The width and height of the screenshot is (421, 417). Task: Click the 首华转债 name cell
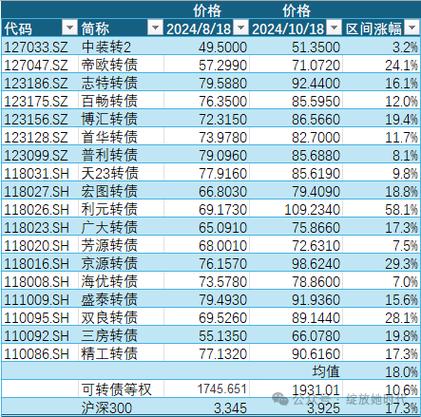point(121,137)
